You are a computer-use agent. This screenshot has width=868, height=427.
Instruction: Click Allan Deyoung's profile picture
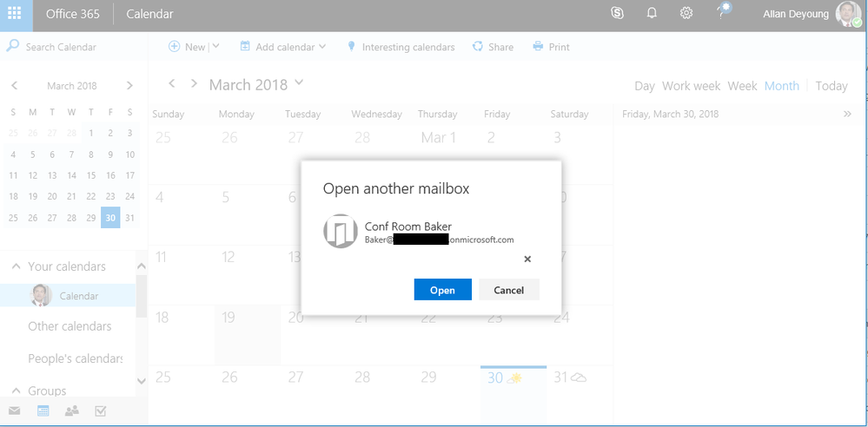849,14
